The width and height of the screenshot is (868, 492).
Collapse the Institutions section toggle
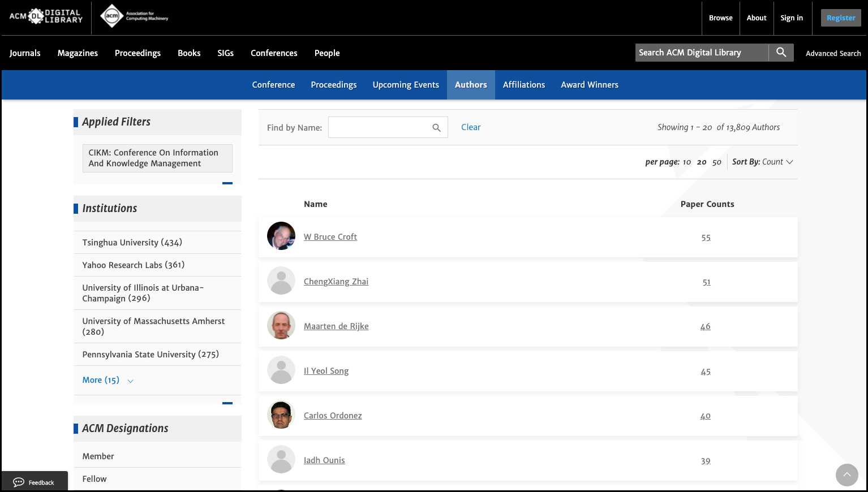(x=227, y=403)
